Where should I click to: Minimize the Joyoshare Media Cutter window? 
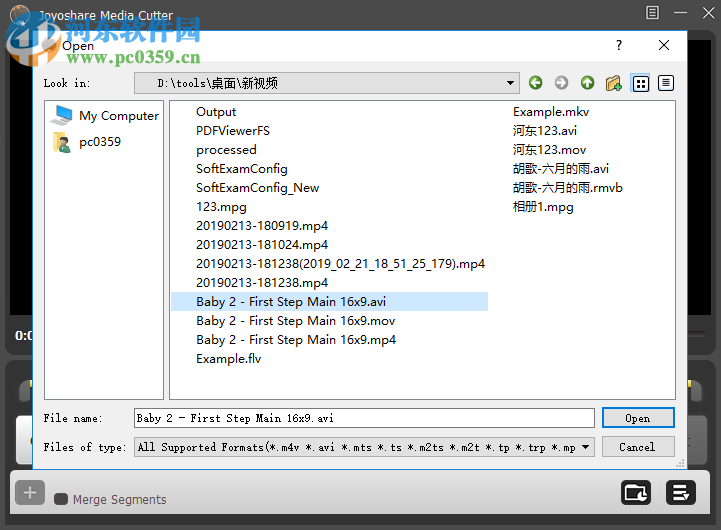(680, 12)
